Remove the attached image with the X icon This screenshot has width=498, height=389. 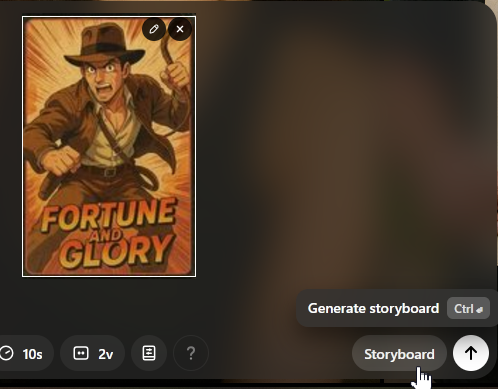(x=180, y=29)
